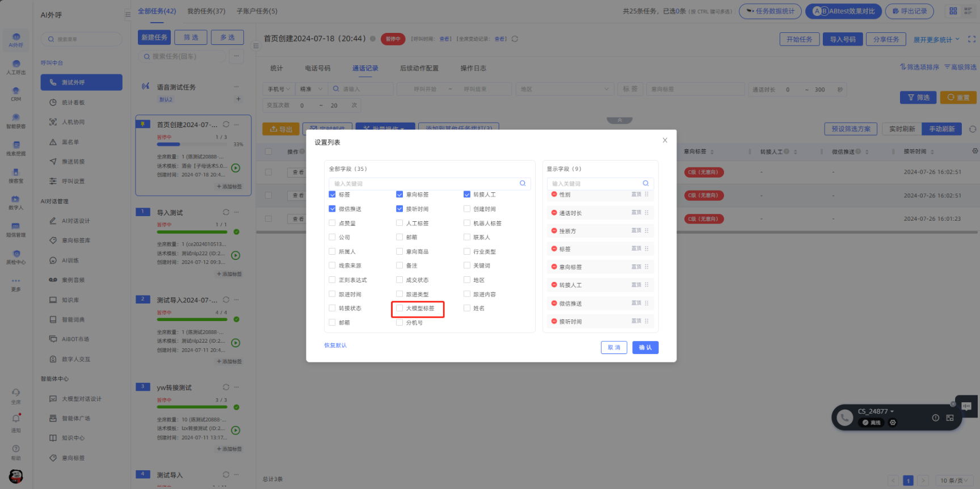Click the 恢复默认 link
980x489 pixels.
coord(335,345)
